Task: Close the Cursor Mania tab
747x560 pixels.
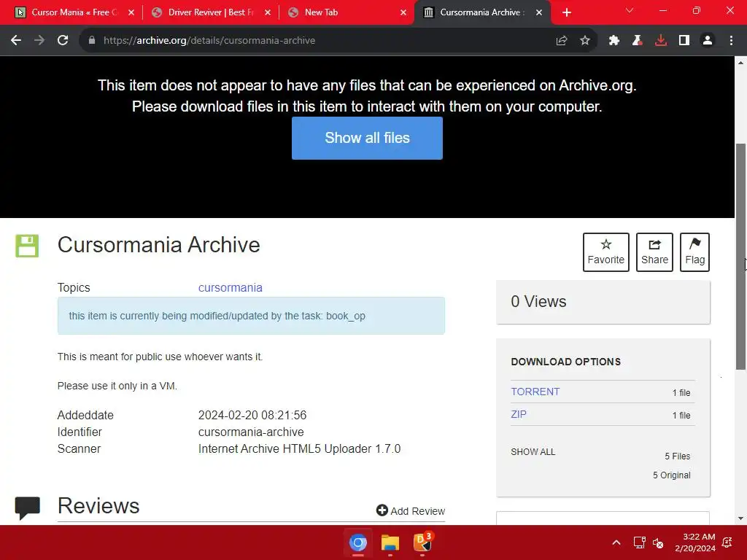Action: 131,13
